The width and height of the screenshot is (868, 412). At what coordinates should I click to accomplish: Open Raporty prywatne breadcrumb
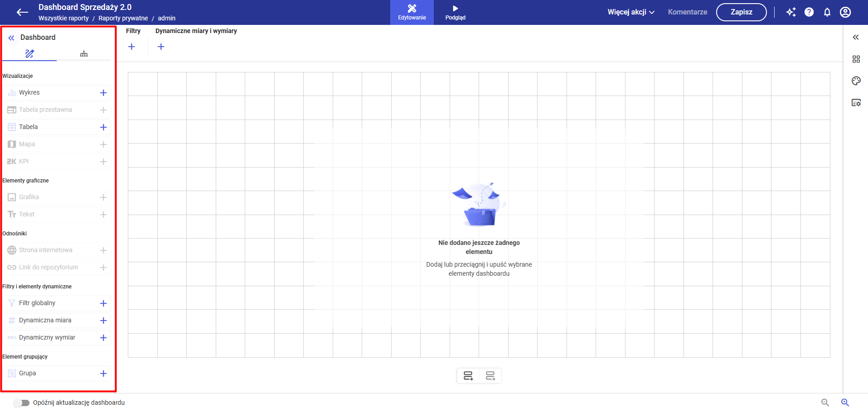123,19
